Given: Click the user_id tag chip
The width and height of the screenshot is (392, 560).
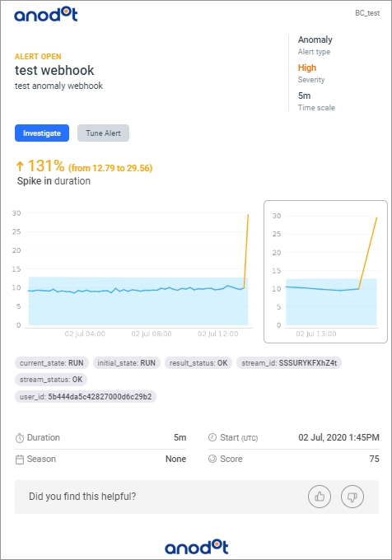Looking at the screenshot, I should [86, 396].
